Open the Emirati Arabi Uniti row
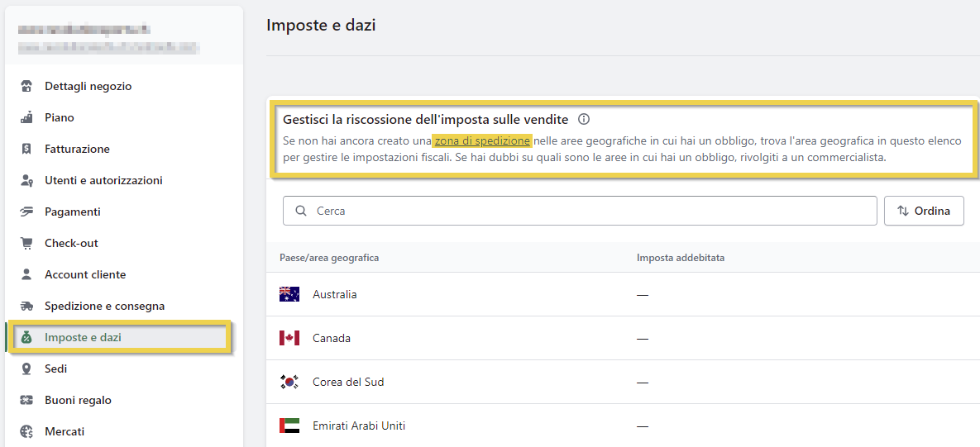Screen dimensions: 980x447 pyautogui.click(x=359, y=426)
